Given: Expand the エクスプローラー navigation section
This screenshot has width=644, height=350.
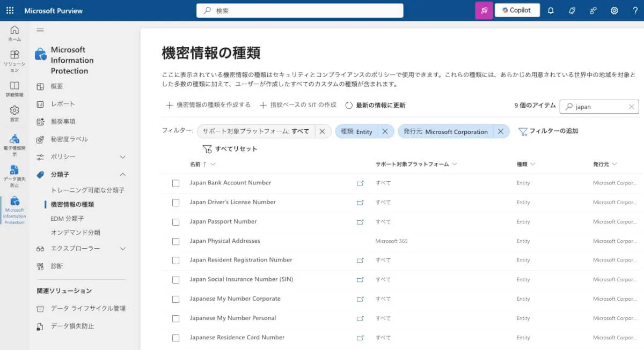Looking at the screenshot, I should click(122, 249).
